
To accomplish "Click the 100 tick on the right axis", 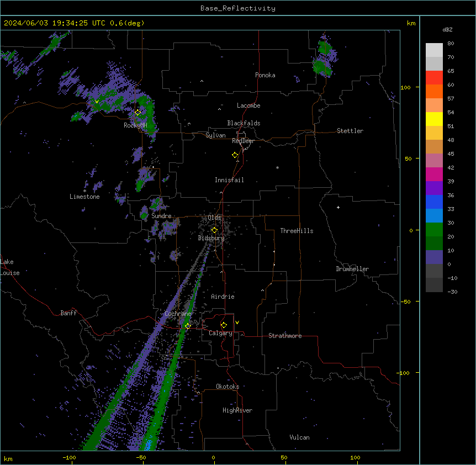I will click(405, 87).
